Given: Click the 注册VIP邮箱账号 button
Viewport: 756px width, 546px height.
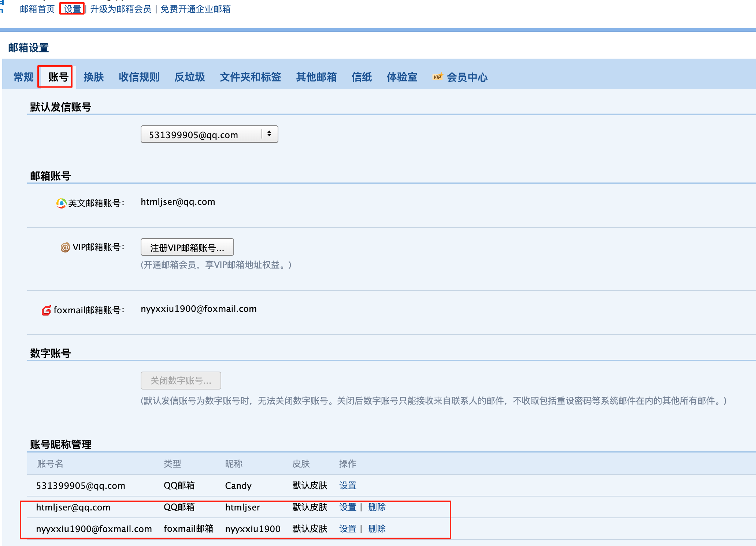Looking at the screenshot, I should click(187, 247).
